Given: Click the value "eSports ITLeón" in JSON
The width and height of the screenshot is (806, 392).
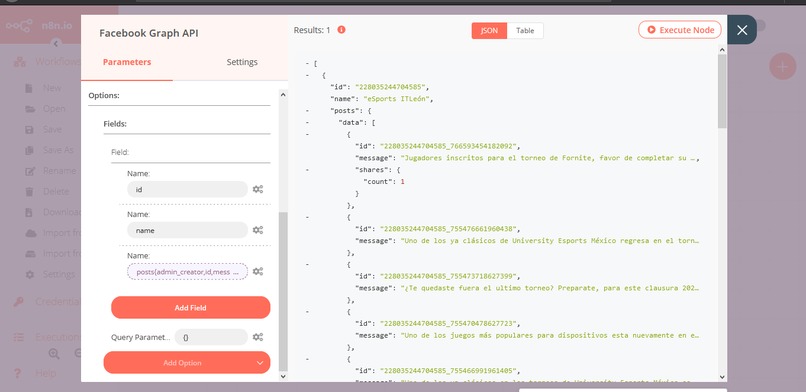Looking at the screenshot, I should pyautogui.click(x=397, y=99).
